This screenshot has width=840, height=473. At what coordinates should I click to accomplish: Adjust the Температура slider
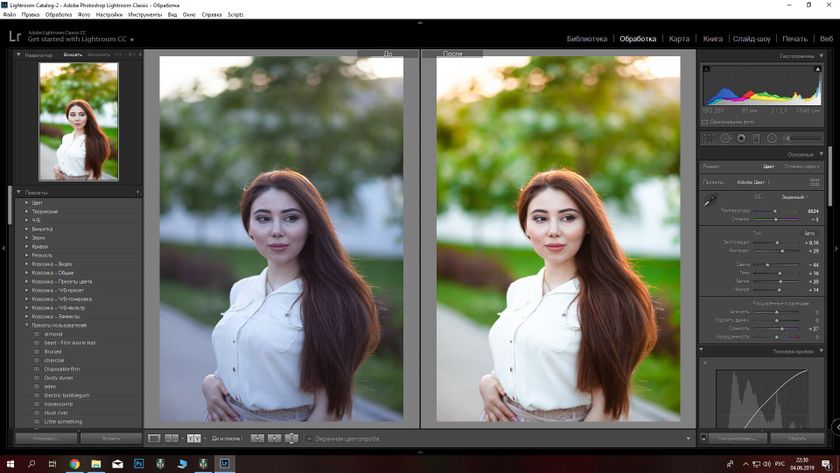(774, 212)
